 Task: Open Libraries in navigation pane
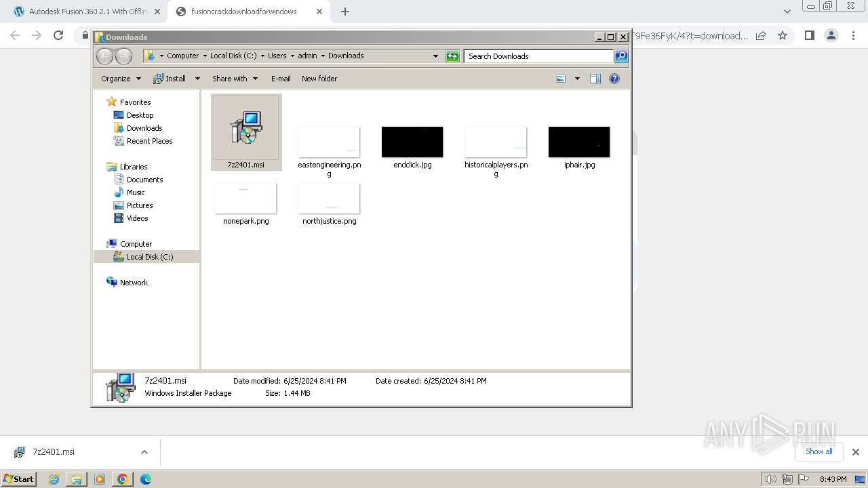coord(134,167)
